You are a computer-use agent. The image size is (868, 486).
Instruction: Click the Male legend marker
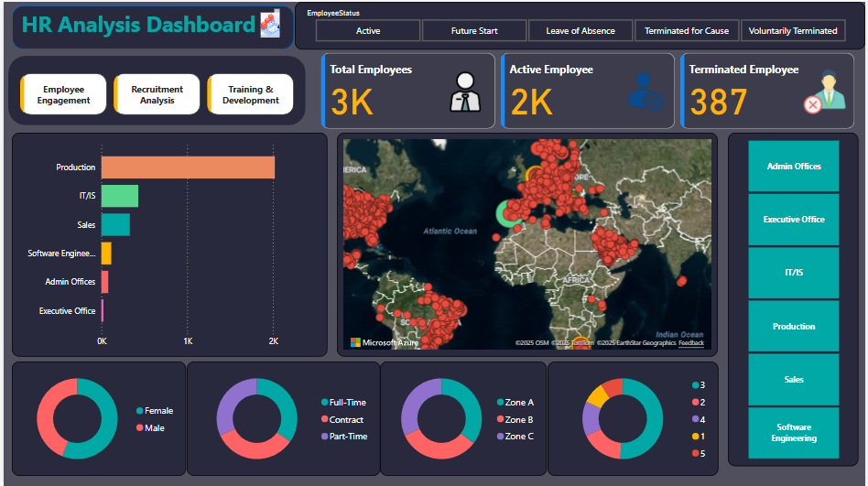[x=139, y=427]
